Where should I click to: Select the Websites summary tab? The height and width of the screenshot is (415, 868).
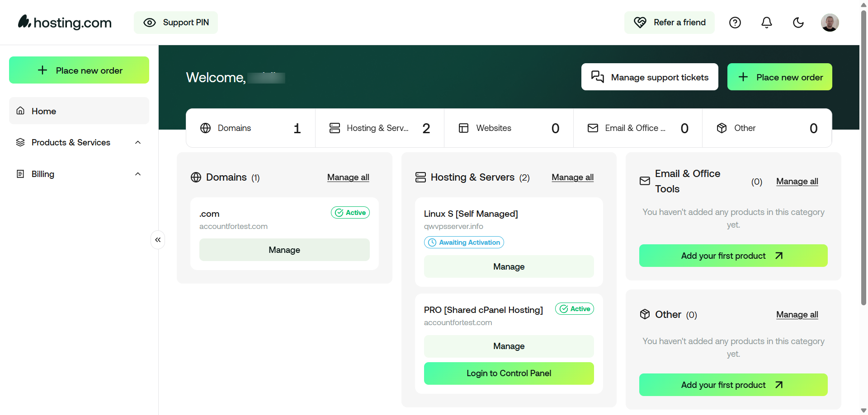[509, 128]
